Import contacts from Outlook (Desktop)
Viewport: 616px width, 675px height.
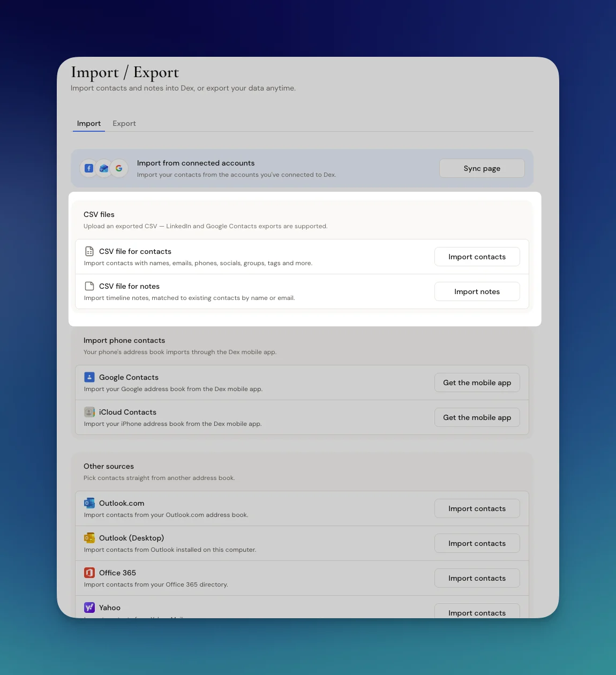[477, 543]
